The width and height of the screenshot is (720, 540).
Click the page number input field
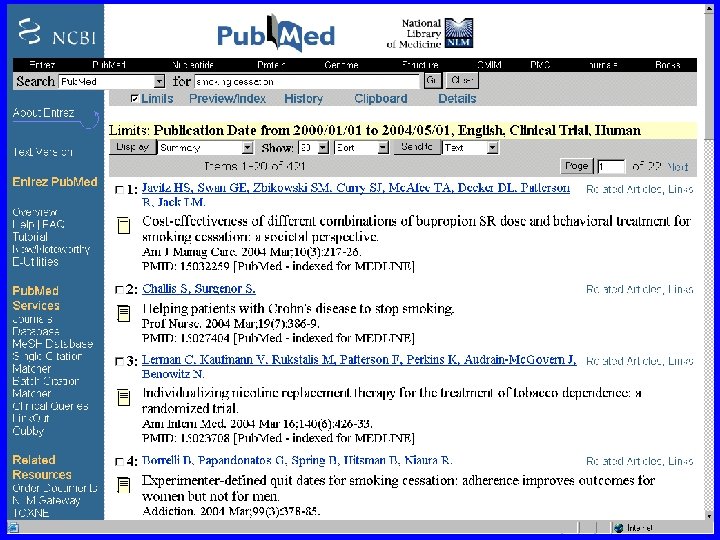click(611, 166)
